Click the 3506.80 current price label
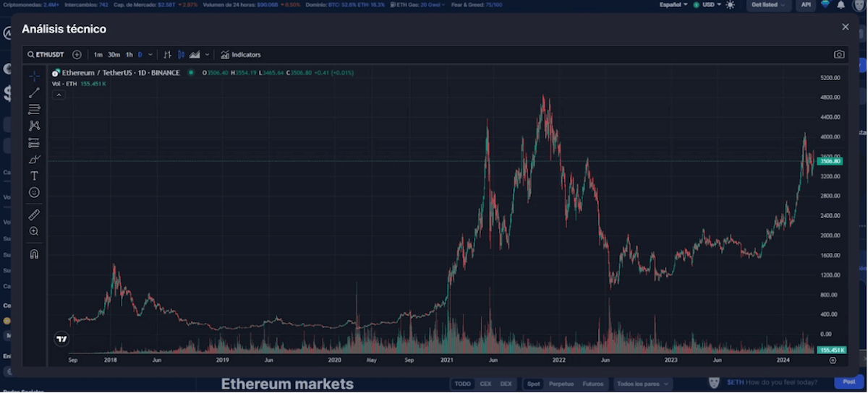Image resolution: width=868 pixels, height=393 pixels. coord(830,161)
